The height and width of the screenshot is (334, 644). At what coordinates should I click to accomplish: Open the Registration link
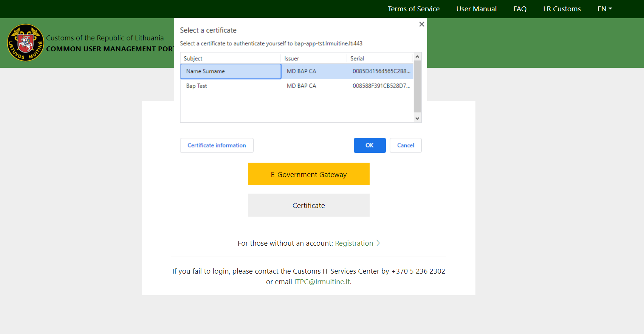pos(354,243)
